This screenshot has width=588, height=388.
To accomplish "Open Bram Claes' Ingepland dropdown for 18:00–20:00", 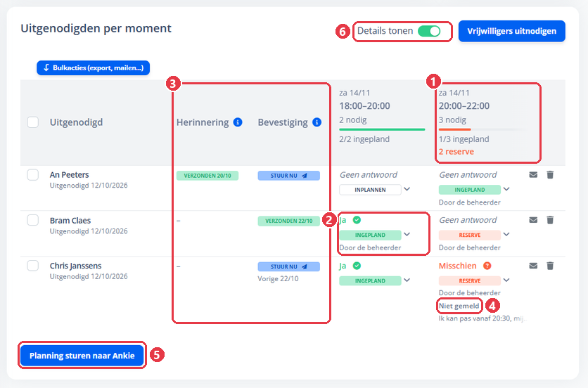I will pos(407,235).
